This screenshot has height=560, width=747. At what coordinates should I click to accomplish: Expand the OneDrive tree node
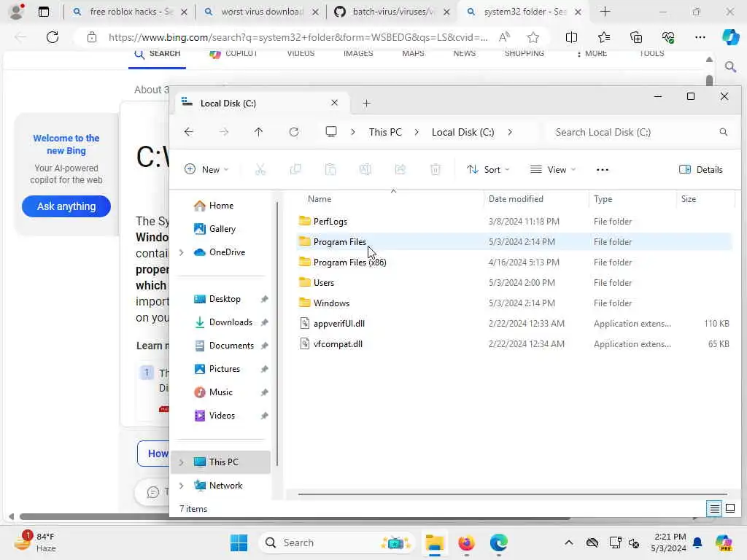coord(182,252)
